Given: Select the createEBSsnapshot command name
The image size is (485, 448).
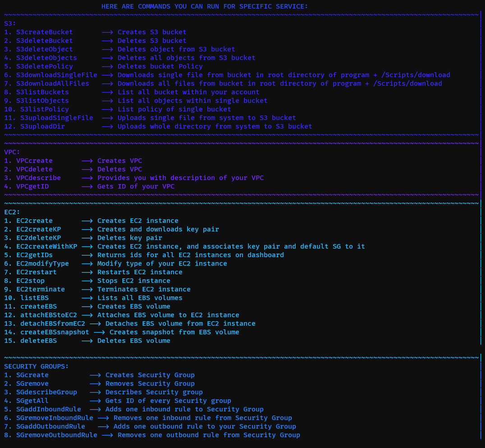Looking at the screenshot, I should click(55, 332).
